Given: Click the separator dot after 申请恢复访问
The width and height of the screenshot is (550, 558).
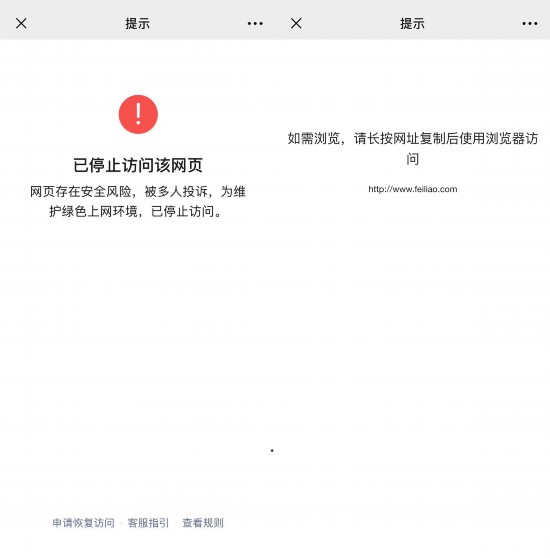Looking at the screenshot, I should [x=121, y=523].
